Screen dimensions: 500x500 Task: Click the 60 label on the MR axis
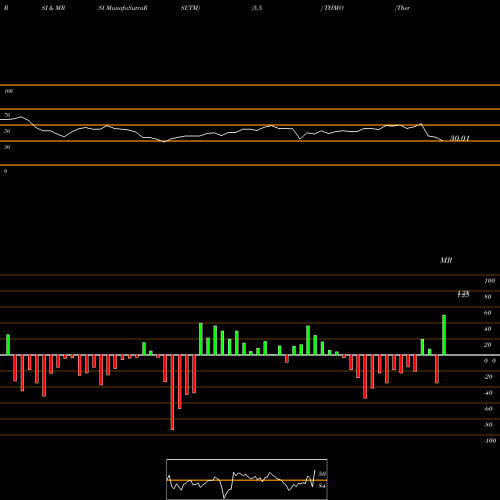(x=487, y=313)
